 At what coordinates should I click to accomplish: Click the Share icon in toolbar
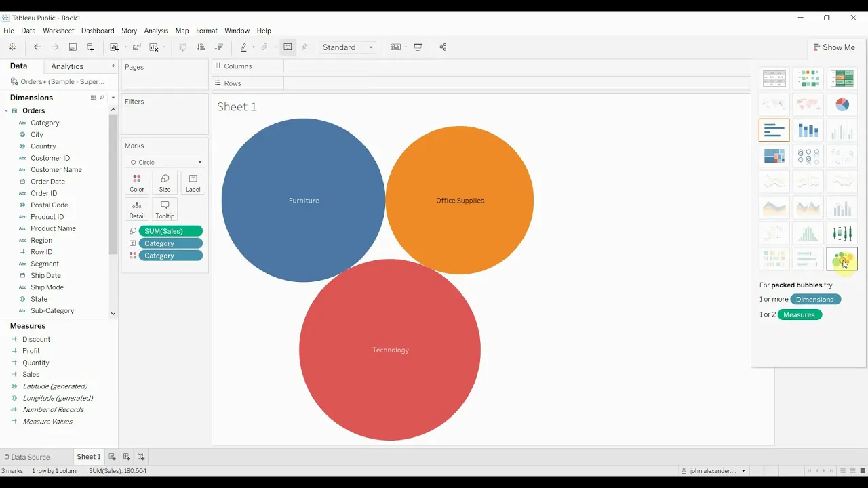coord(443,47)
